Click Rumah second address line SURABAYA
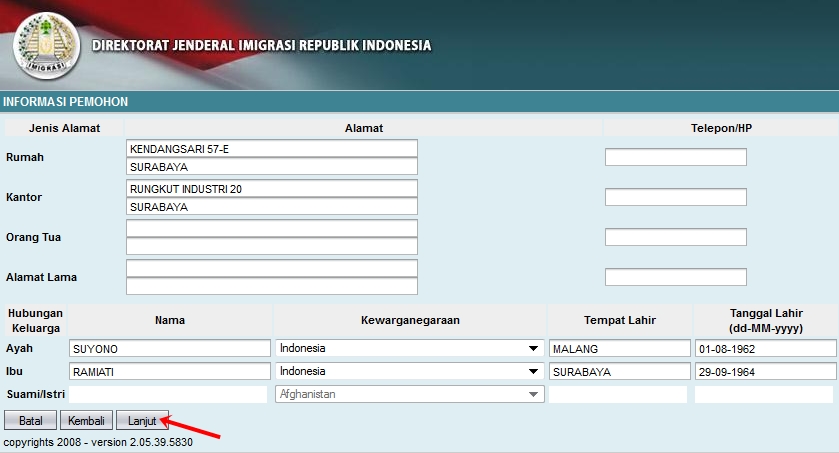This screenshot has height=453, width=839. pyautogui.click(x=272, y=166)
